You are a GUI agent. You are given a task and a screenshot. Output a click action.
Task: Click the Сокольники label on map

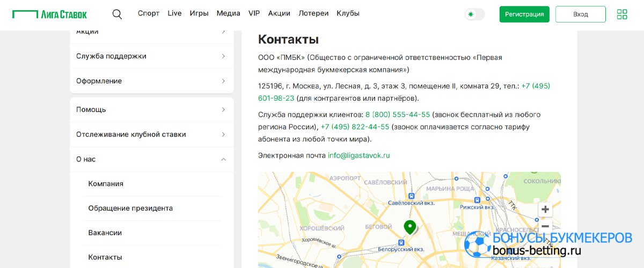[x=542, y=181]
